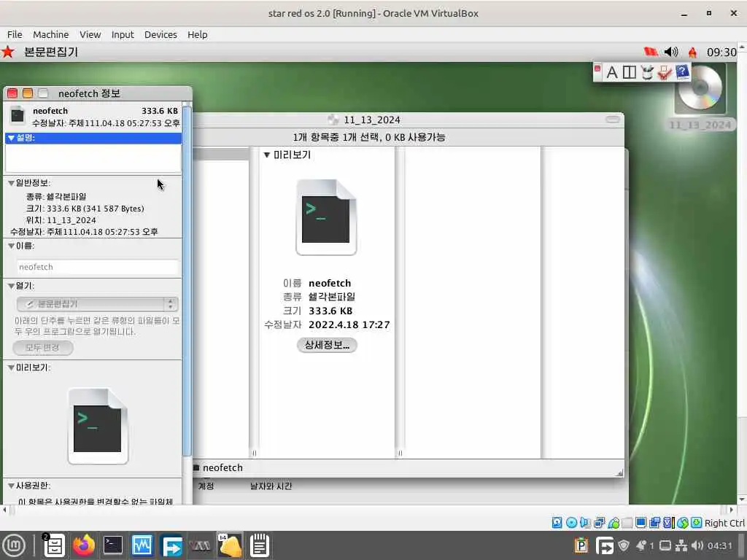Collapse the 사용권한 section
This screenshot has height=560, width=747.
click(x=11, y=486)
